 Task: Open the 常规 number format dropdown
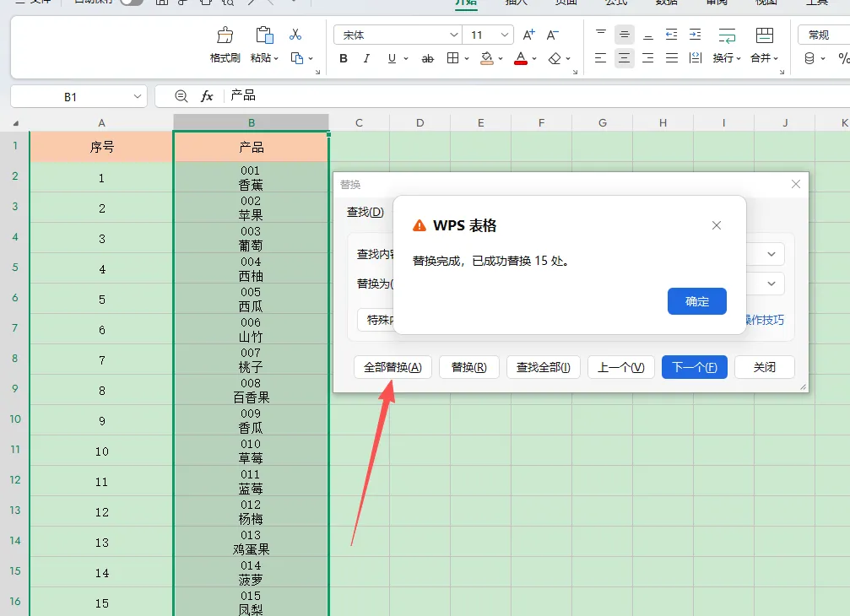[824, 35]
